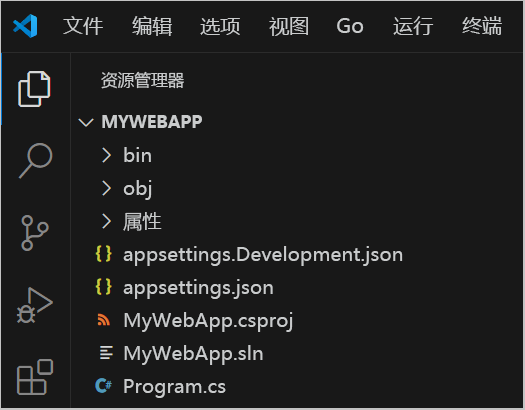
Task: Click the orange icon beside MyWebApp.csproj
Action: click(103, 320)
